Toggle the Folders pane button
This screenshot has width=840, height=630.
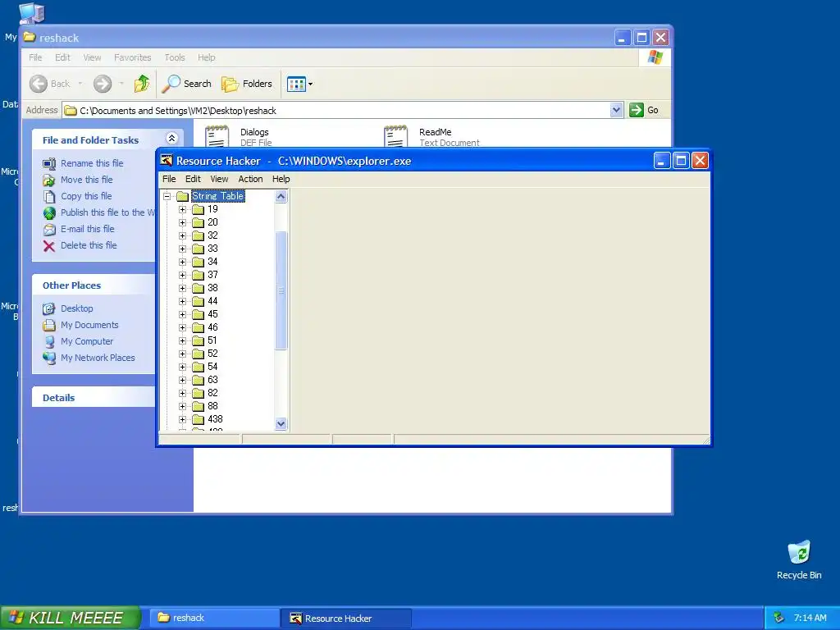247,84
